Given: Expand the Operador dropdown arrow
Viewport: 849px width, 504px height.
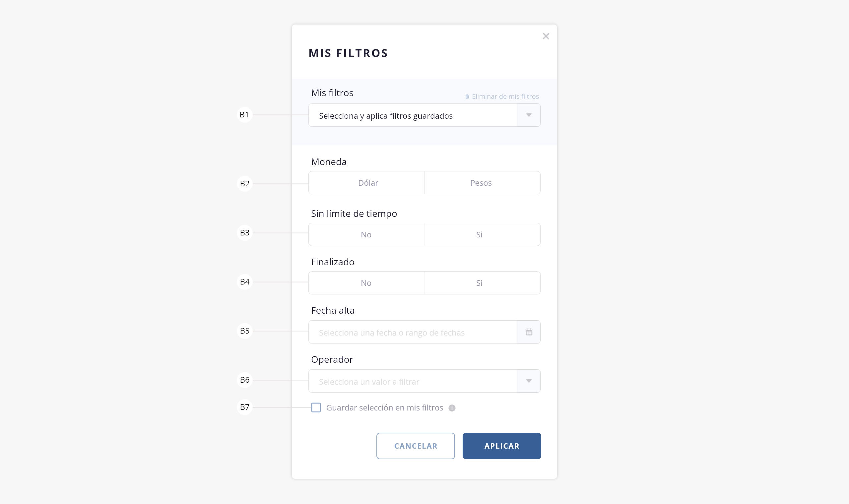Looking at the screenshot, I should tap(529, 381).
